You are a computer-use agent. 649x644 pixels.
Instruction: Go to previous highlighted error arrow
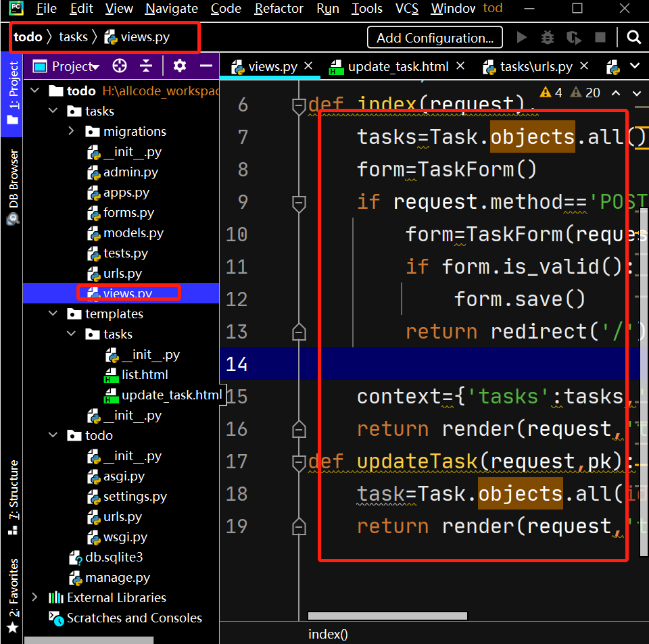coord(616,93)
